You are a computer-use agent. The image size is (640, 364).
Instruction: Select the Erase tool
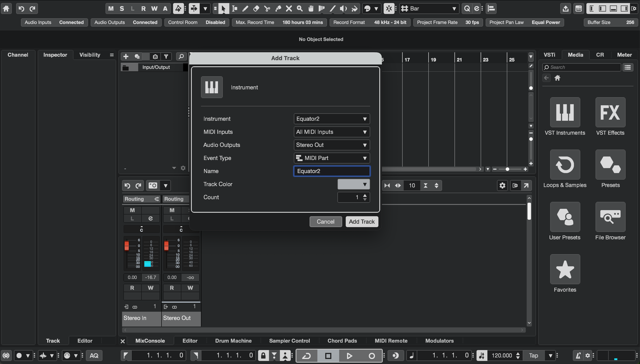tap(256, 9)
